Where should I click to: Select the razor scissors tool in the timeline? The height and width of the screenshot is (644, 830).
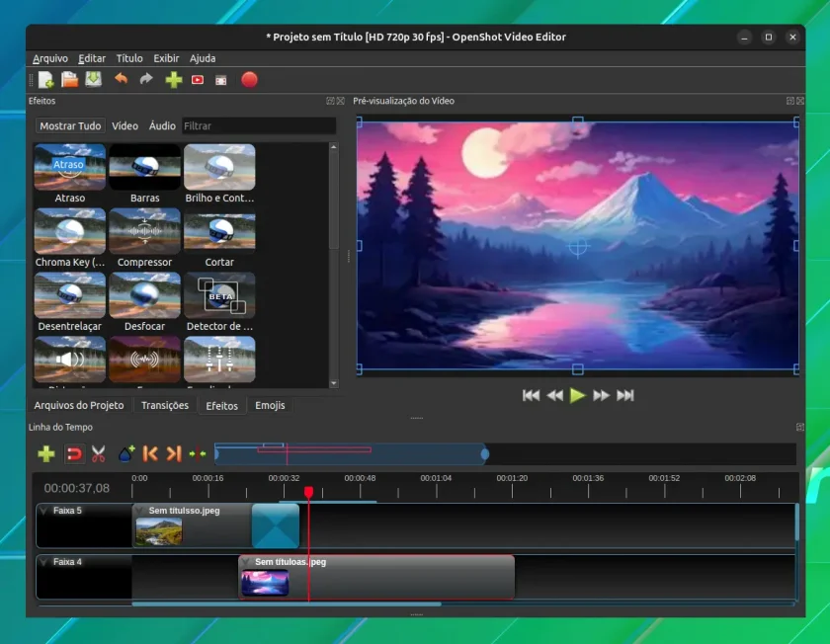point(99,454)
